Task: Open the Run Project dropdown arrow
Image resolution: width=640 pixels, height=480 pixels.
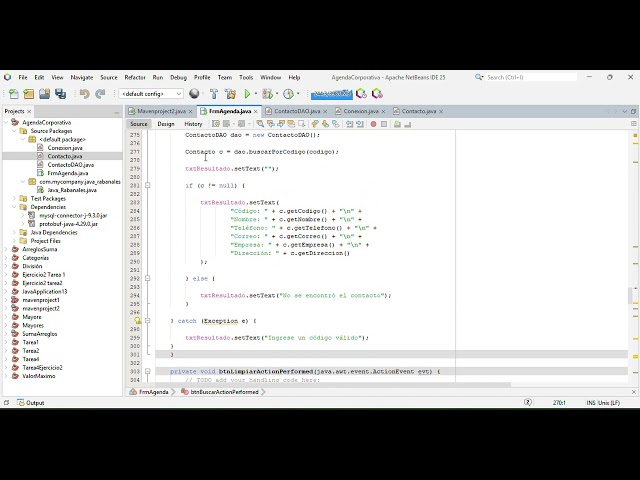Action: 256,94
